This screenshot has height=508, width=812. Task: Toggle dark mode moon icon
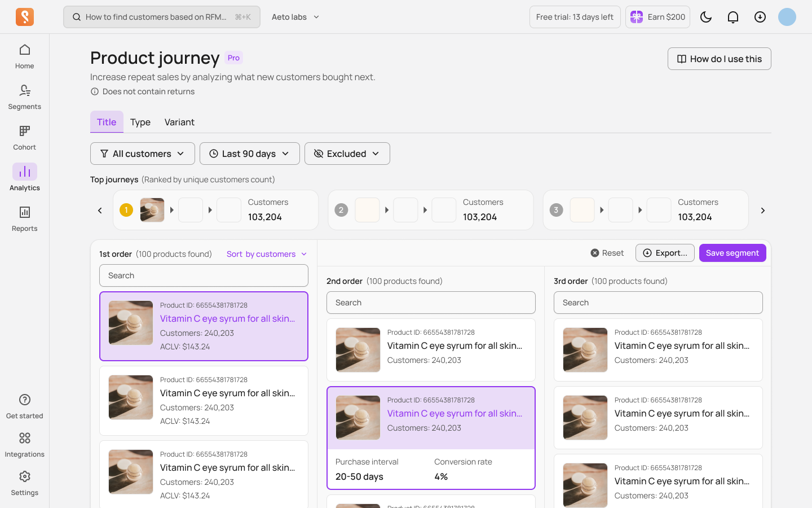coord(706,17)
